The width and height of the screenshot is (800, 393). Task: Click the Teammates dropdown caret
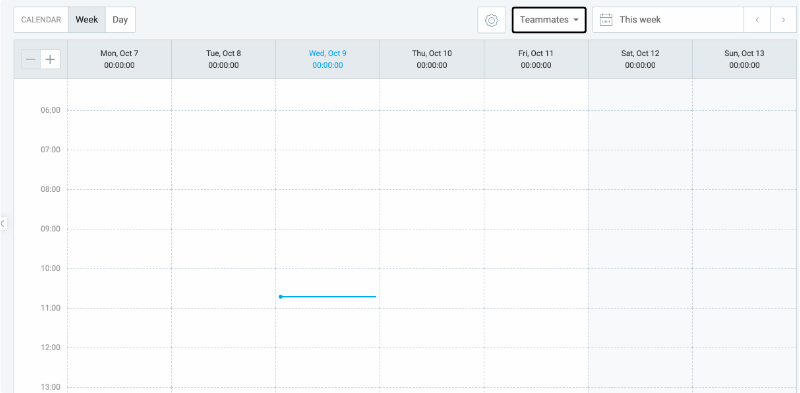576,20
